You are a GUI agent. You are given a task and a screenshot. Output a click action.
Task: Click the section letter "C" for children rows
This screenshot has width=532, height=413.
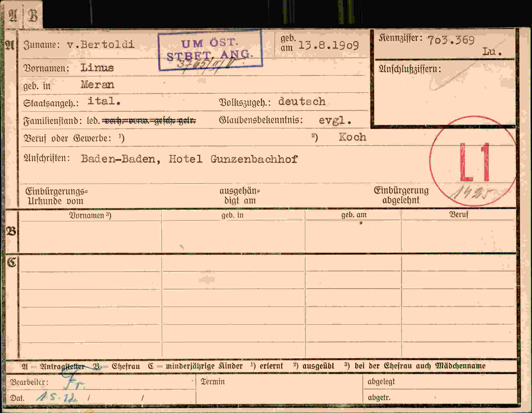tap(12, 262)
